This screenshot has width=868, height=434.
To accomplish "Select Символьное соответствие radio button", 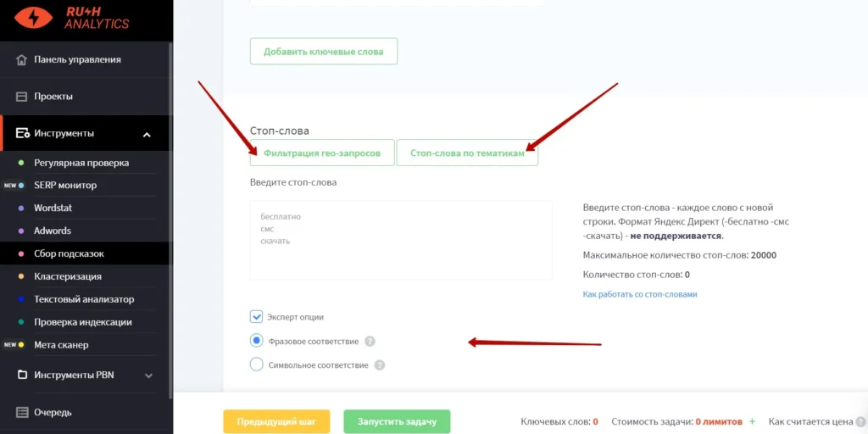I will (x=256, y=364).
